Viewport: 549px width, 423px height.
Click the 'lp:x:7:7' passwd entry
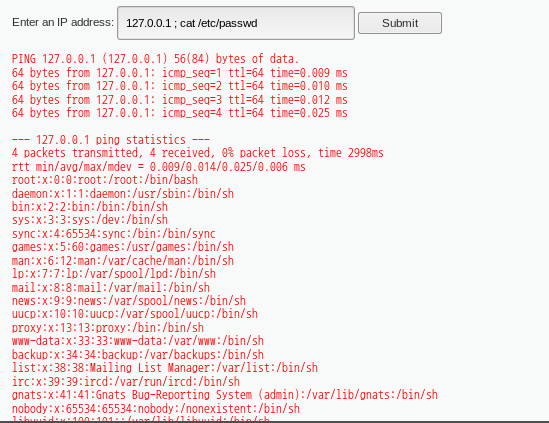click(114, 274)
